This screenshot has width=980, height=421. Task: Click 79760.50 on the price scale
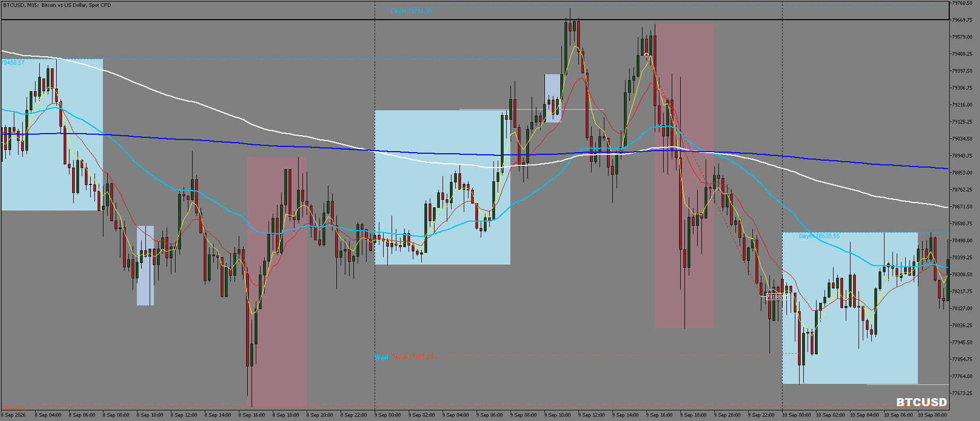point(962,3)
